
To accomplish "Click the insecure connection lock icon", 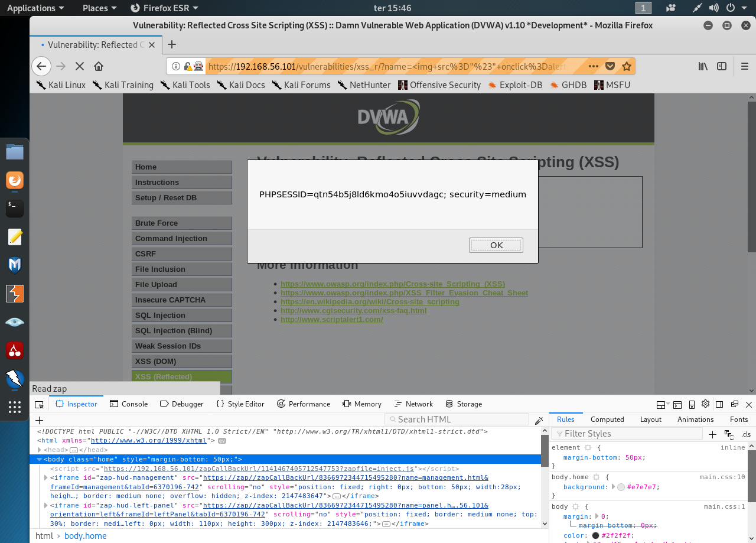I will pos(188,66).
